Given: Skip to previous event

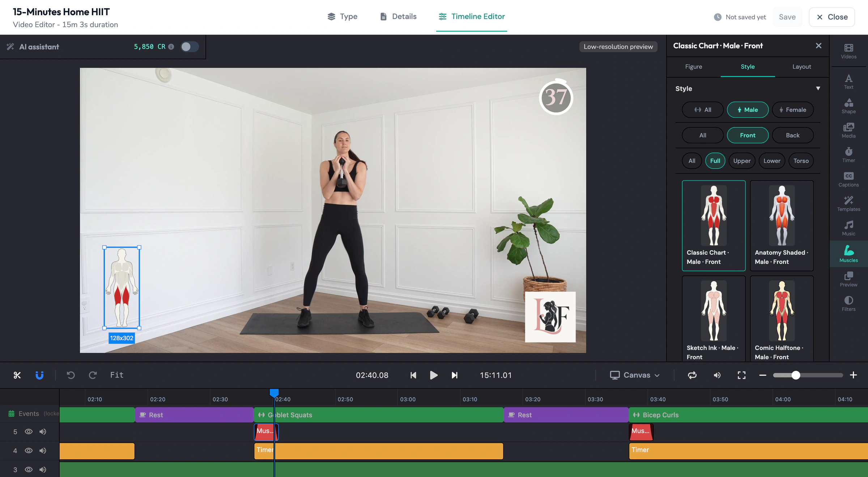Looking at the screenshot, I should point(413,375).
